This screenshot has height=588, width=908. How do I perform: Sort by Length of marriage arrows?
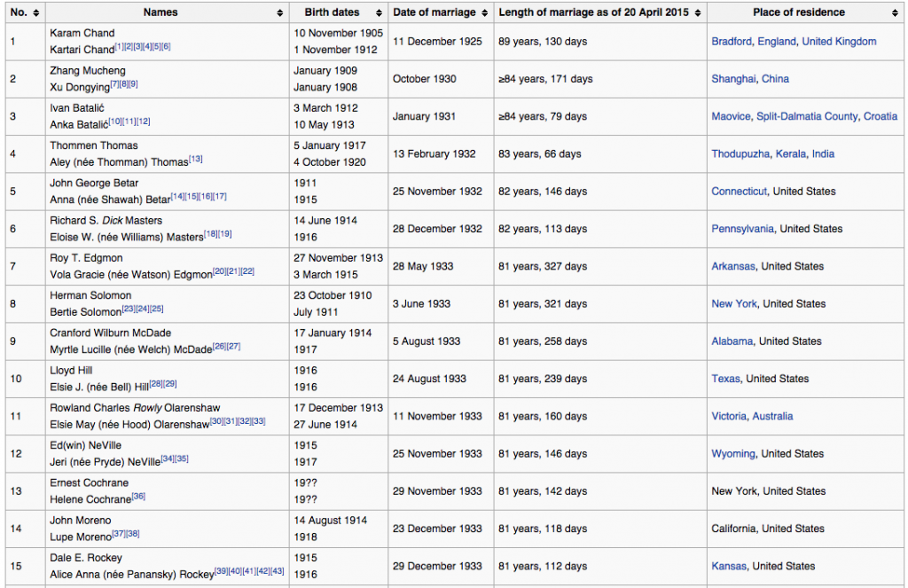[x=698, y=12]
